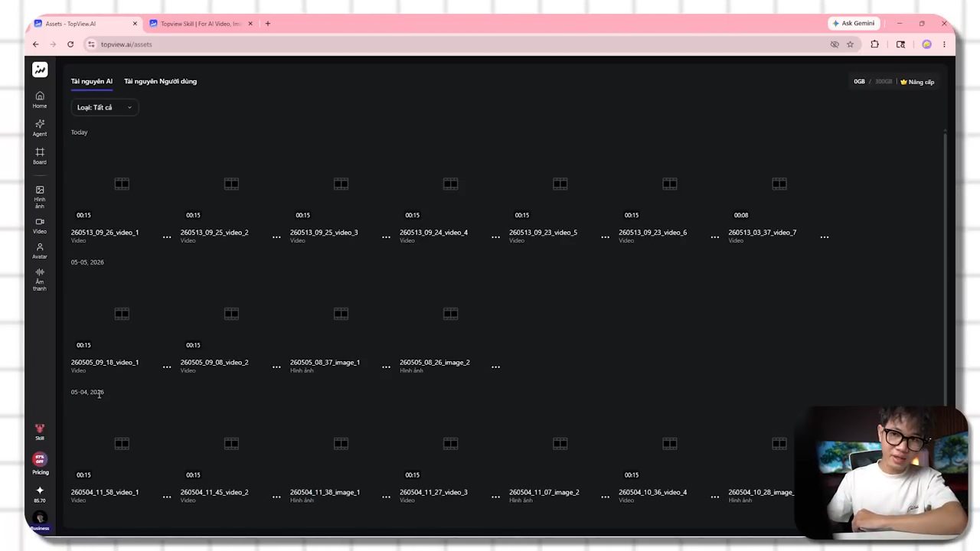980x551 pixels.
Task: Open options for 260505_08_26_image_2
Action: click(x=495, y=367)
